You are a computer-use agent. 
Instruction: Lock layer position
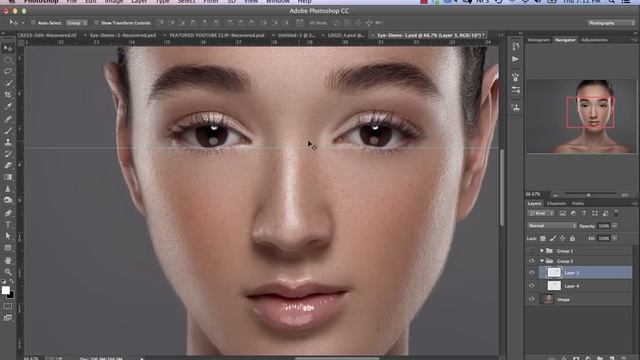point(562,238)
